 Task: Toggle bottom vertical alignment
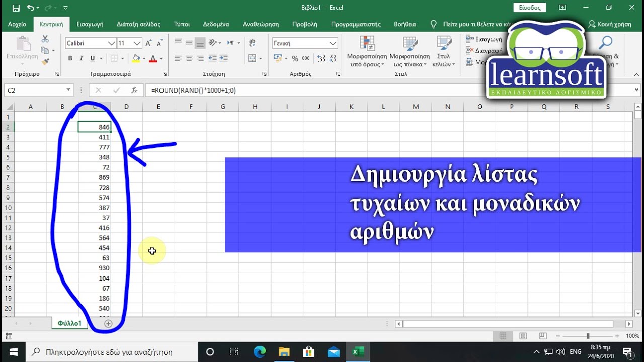[x=200, y=43]
